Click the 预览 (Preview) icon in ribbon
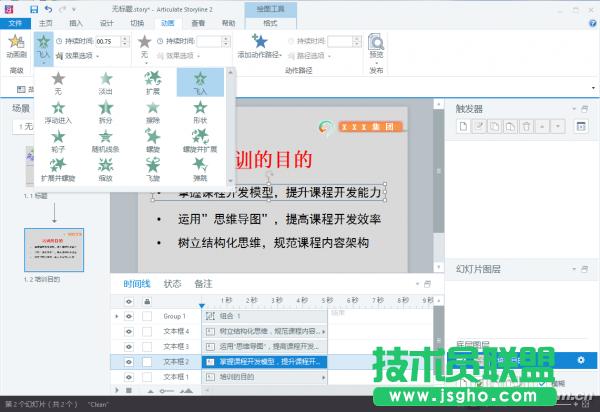 tap(375, 46)
